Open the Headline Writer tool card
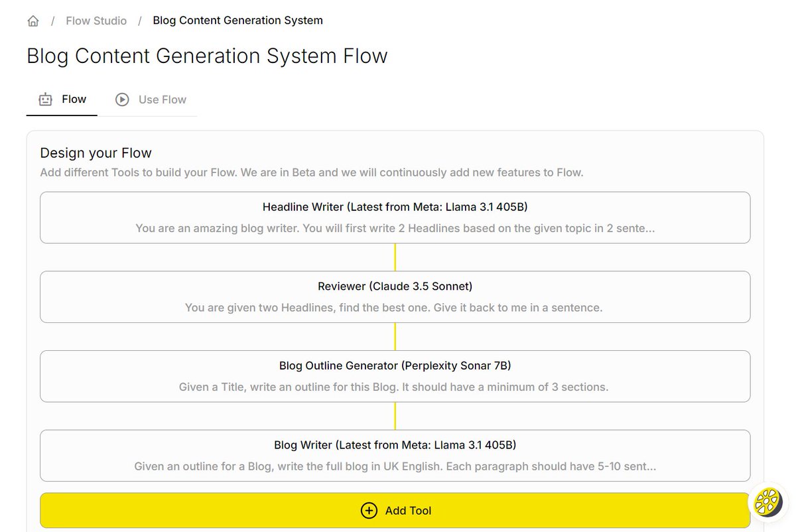The width and height of the screenshot is (796, 532). click(x=395, y=218)
